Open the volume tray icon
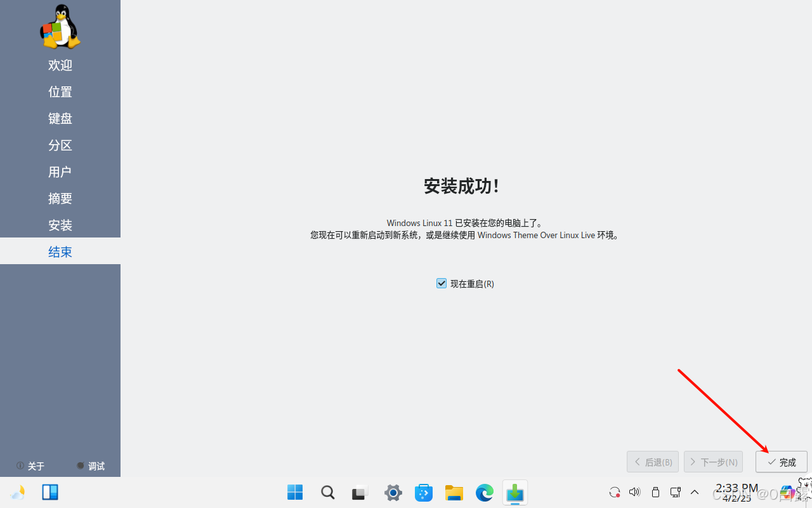Viewport: 812px width, 508px height. 634,492
